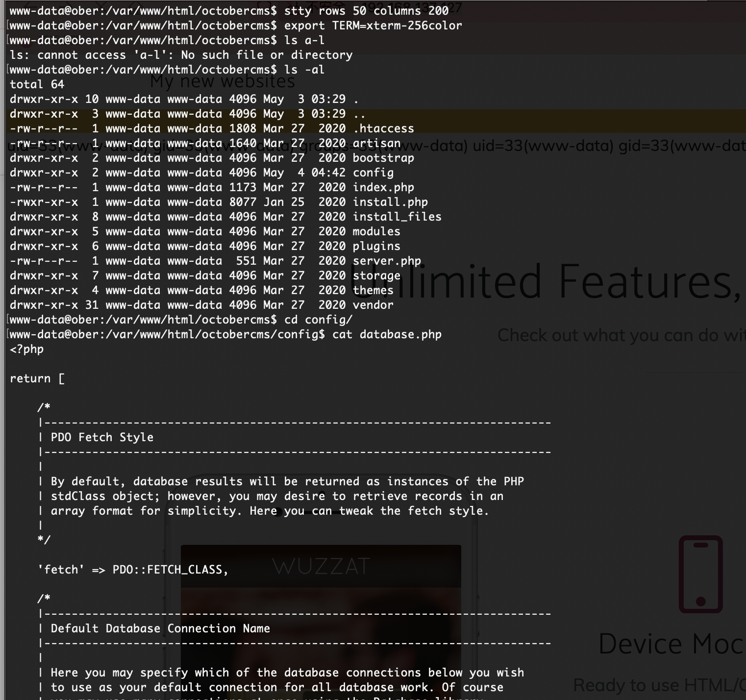Select the WUZZAT mockup image behind the terminal

pos(321,622)
